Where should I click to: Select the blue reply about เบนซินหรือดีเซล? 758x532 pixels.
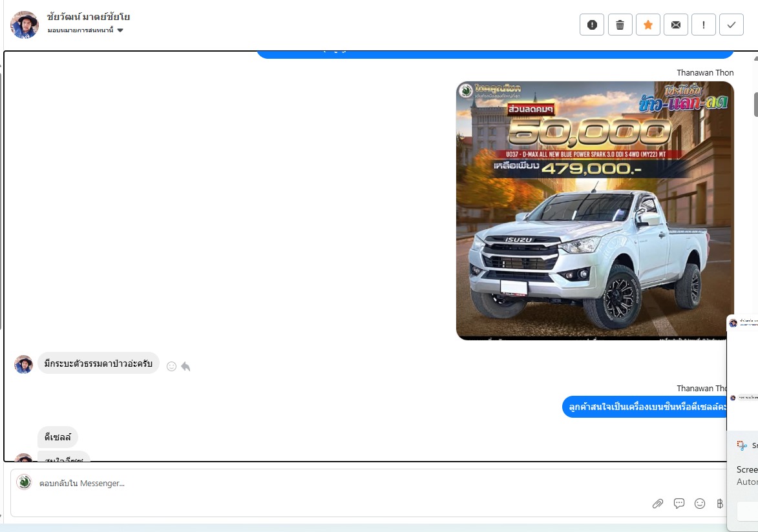(646, 407)
